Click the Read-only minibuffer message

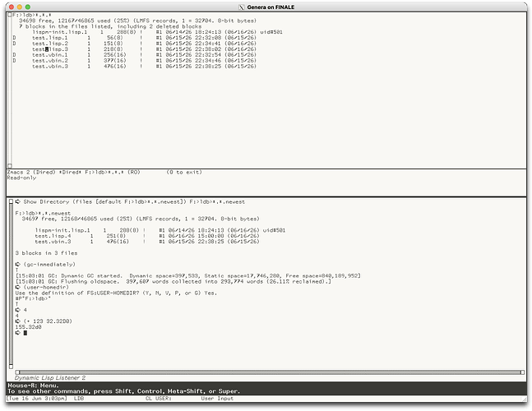pos(21,178)
